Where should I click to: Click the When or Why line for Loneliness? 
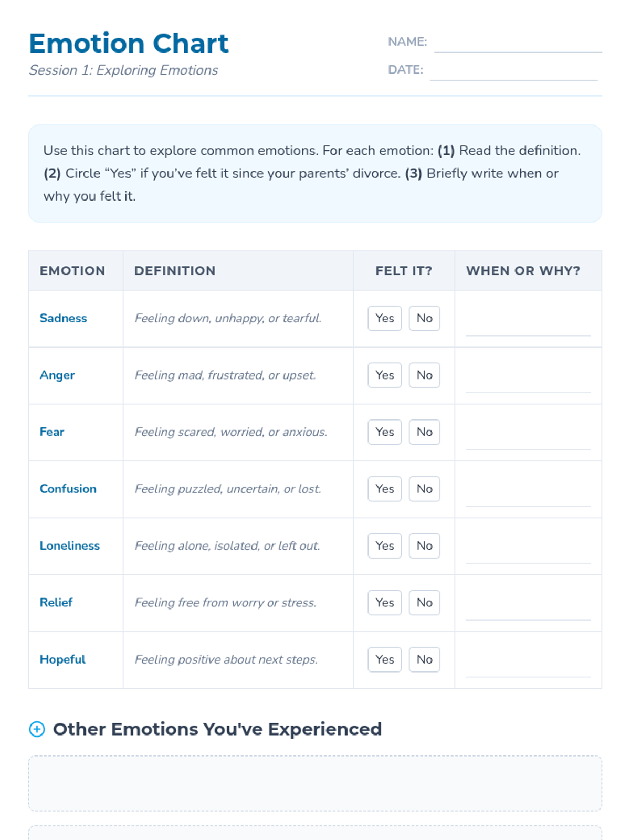528,554
